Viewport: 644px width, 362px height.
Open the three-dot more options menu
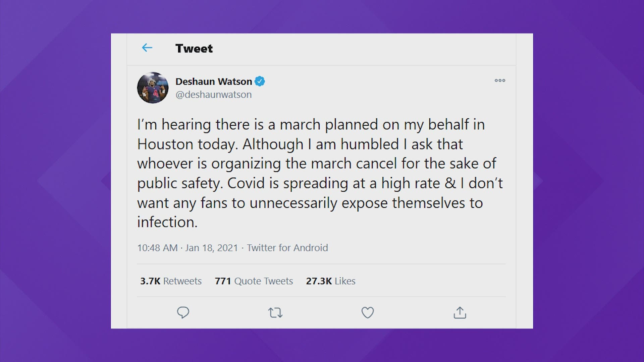pos(500,80)
